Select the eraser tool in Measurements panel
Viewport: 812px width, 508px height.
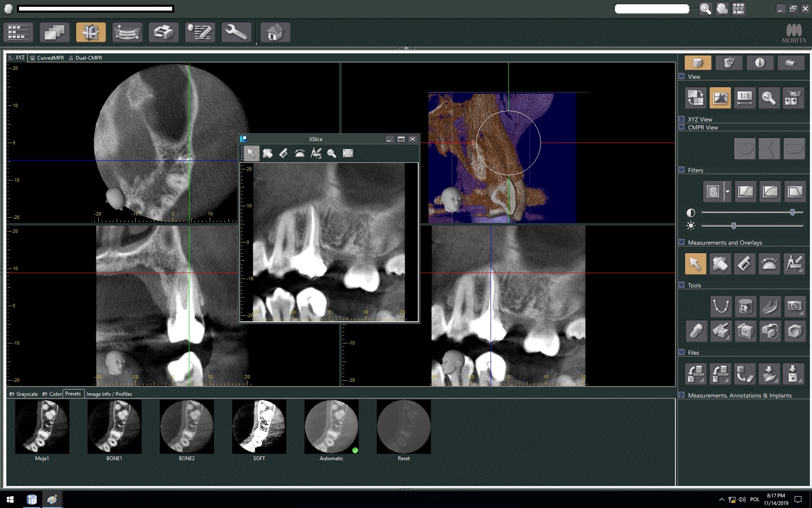coord(720,264)
